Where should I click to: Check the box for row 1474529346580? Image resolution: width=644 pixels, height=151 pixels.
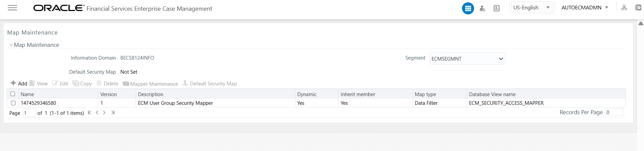13,103
